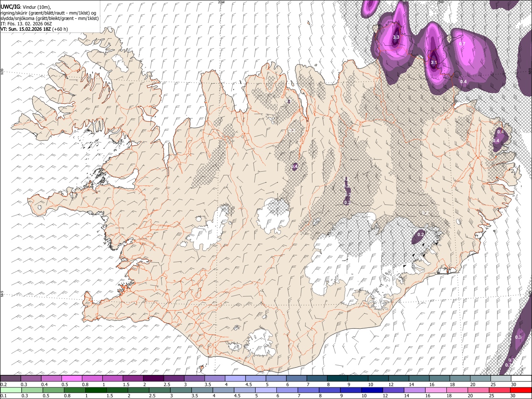The height and width of the screenshot is (399, 532).
Task: Click the 20W longitude label
Action: (x=221, y=2)
